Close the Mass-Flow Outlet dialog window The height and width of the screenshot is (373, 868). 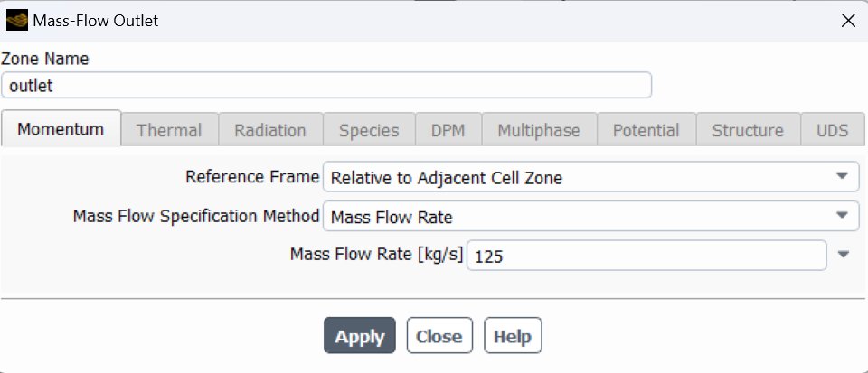[847, 21]
